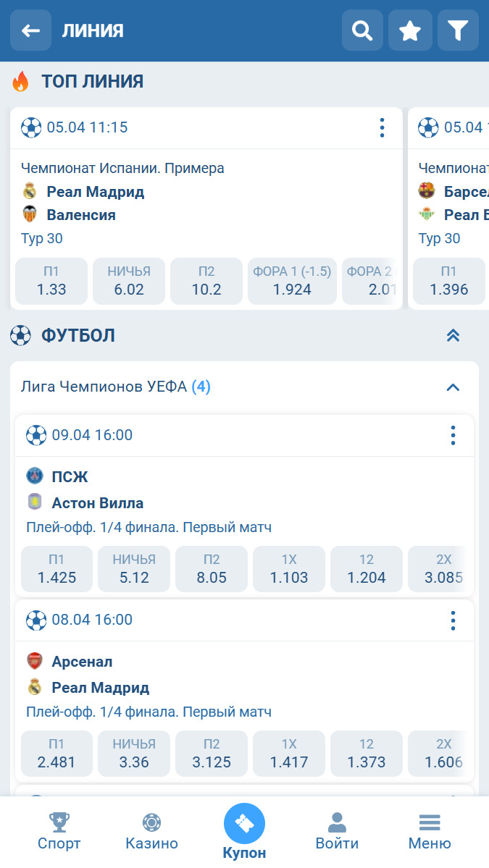Switch to the Казино tab
Viewport: 489px width, 868px height.
click(151, 832)
